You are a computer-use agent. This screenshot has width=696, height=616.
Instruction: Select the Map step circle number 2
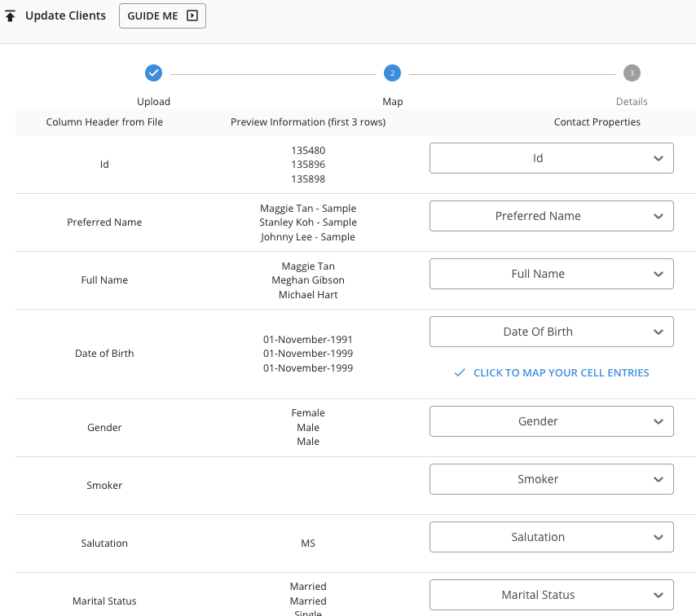[x=392, y=73]
